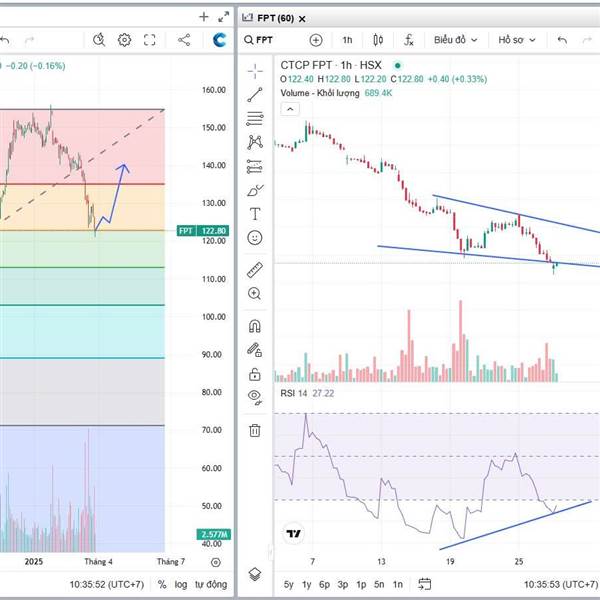Hide all drawings with eye icon
The image size is (600, 600).
coord(255,397)
